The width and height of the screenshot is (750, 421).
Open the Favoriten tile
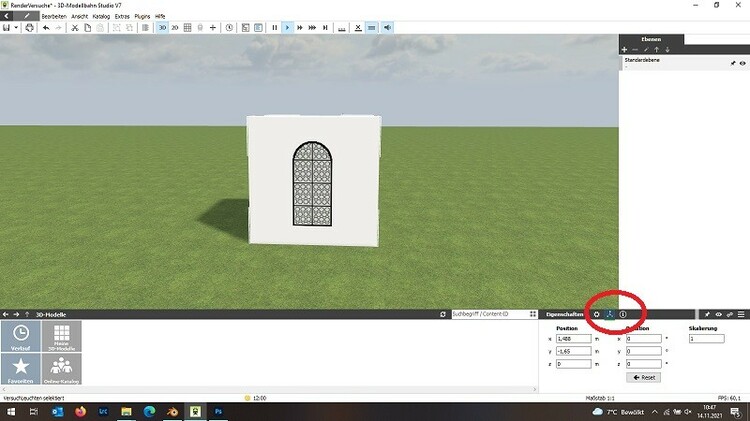tap(21, 369)
